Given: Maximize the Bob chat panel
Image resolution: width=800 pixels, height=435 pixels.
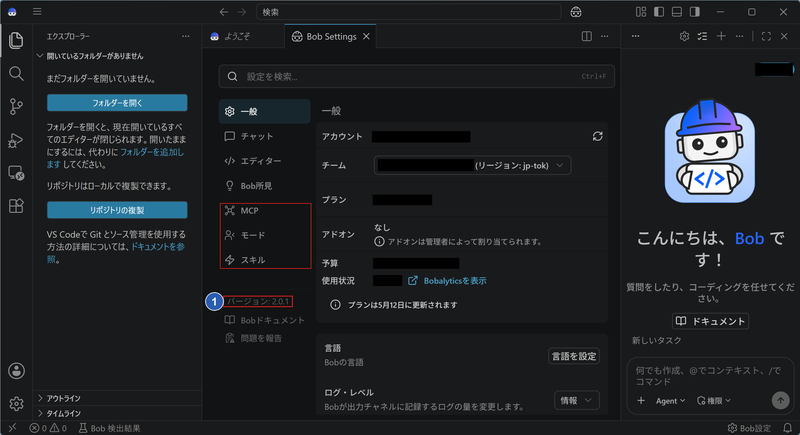Looking at the screenshot, I should pyautogui.click(x=766, y=36).
